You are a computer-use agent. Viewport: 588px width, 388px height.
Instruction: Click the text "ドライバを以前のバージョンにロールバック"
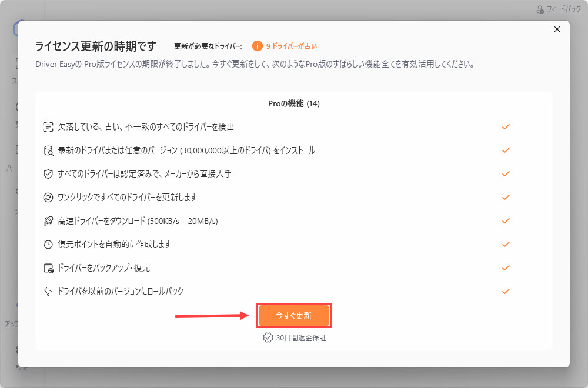pyautogui.click(x=121, y=291)
